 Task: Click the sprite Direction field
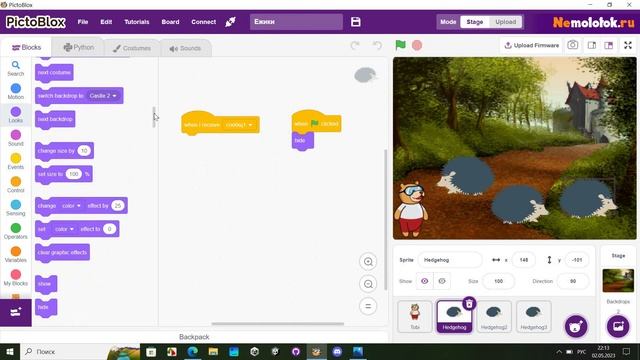pyautogui.click(x=573, y=281)
